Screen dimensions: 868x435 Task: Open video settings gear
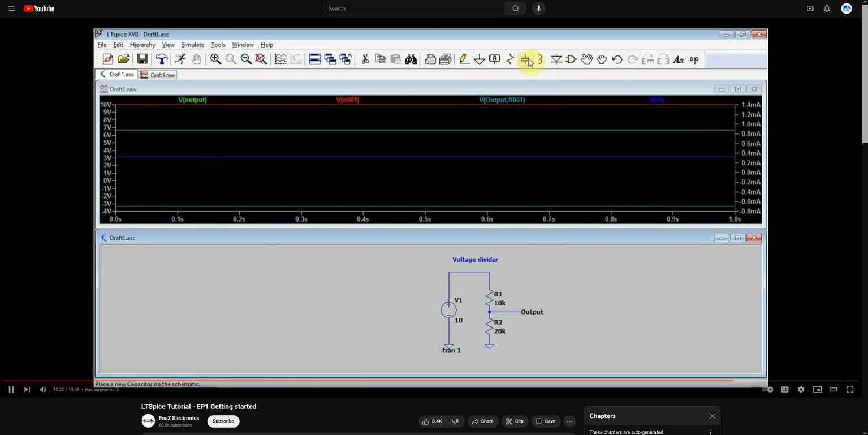point(801,390)
